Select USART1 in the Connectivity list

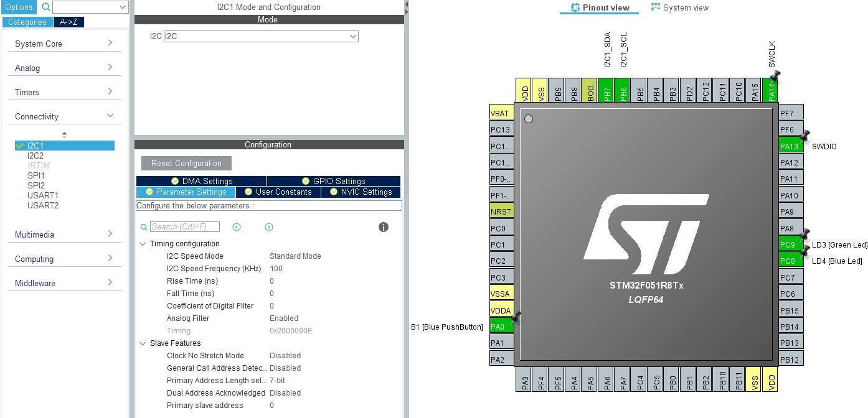[43, 195]
